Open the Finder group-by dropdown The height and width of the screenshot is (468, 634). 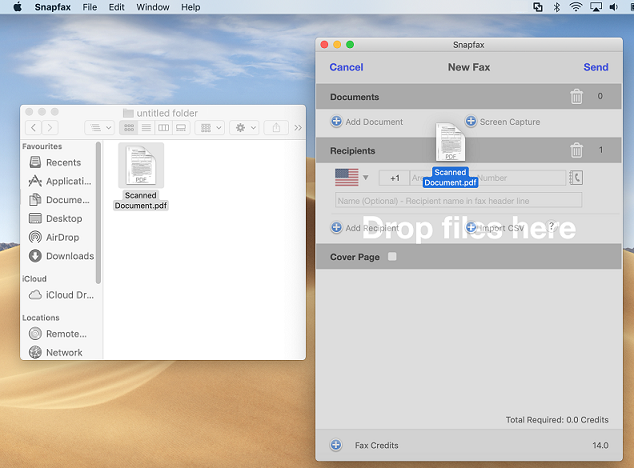point(209,128)
